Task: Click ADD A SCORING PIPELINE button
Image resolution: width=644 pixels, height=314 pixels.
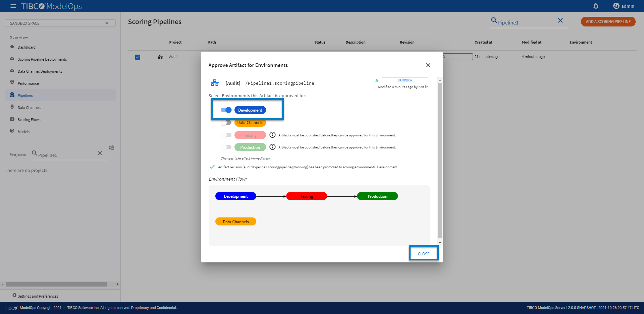Action: tap(608, 21)
